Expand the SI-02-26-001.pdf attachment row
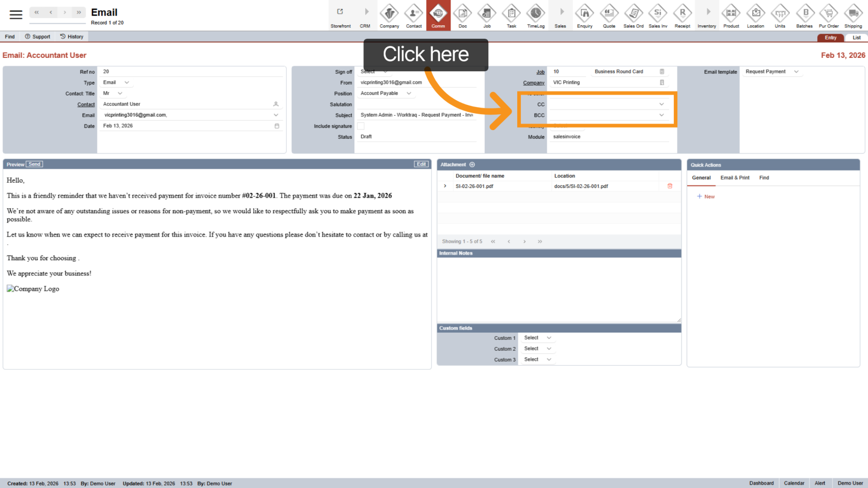 tap(445, 186)
